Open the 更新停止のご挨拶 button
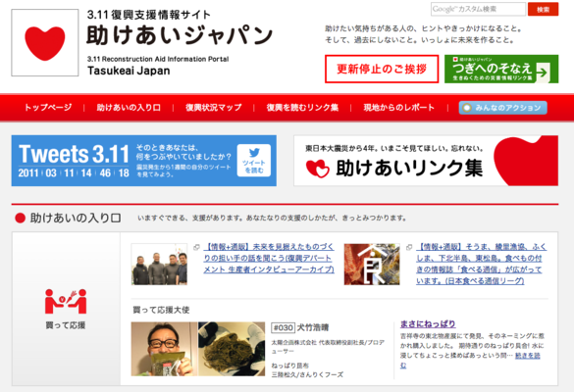The image size is (574, 392). click(382, 69)
